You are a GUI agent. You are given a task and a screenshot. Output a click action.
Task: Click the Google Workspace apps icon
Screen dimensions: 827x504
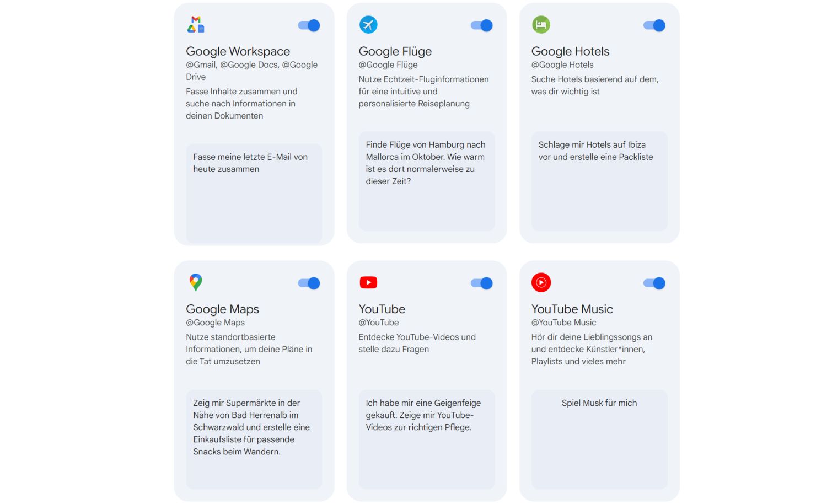(x=196, y=25)
